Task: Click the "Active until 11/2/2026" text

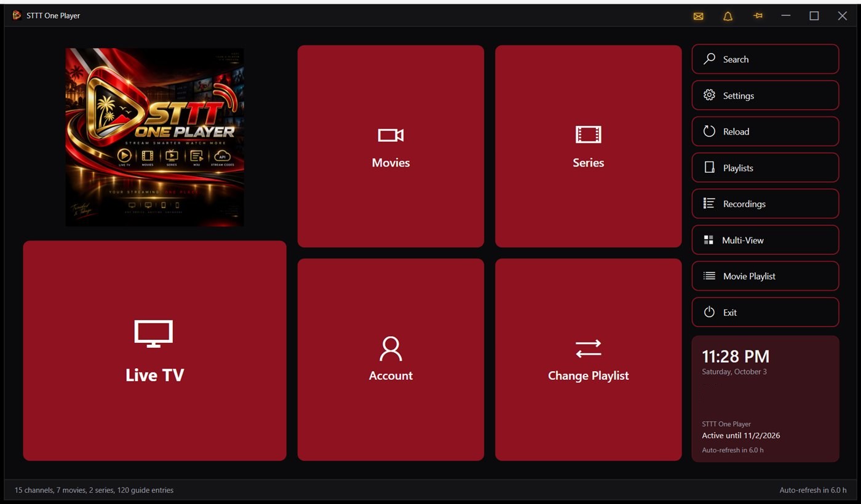Action: 741,436
